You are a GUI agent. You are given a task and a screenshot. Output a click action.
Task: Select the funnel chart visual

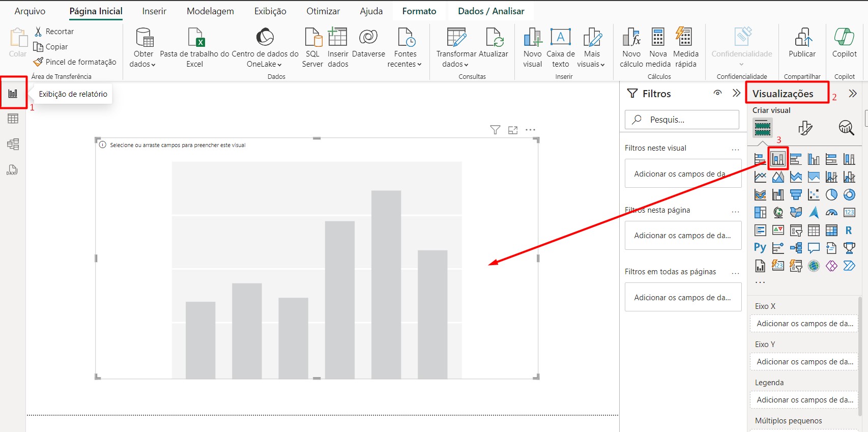(x=796, y=194)
